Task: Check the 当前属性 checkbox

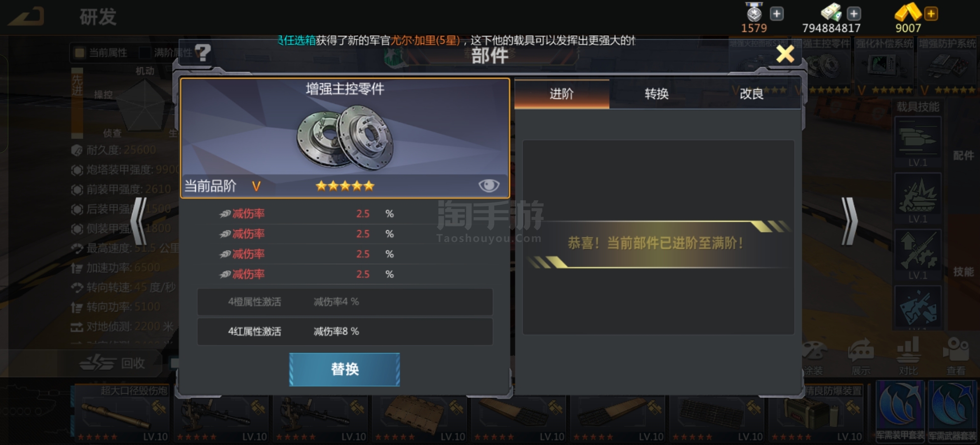Action: (x=79, y=52)
